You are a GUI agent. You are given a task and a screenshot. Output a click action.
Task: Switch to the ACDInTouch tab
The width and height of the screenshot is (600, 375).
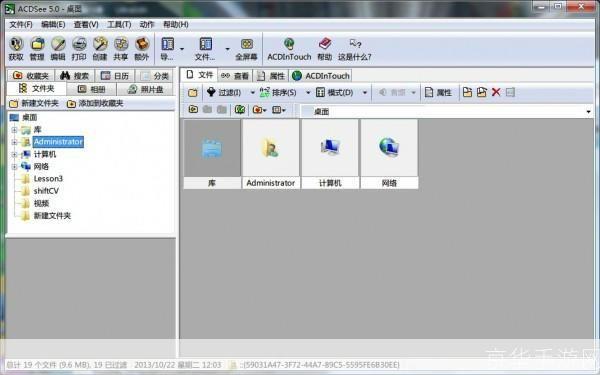click(x=321, y=76)
